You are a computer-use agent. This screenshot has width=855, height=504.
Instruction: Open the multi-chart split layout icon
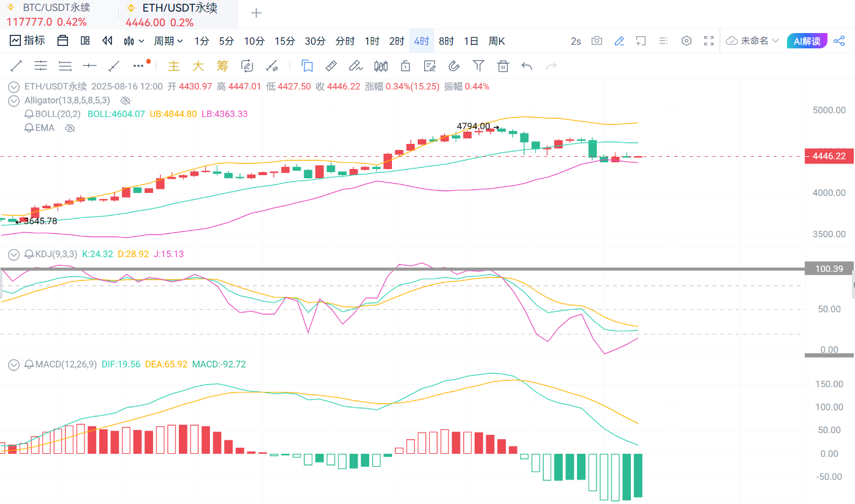[85, 41]
